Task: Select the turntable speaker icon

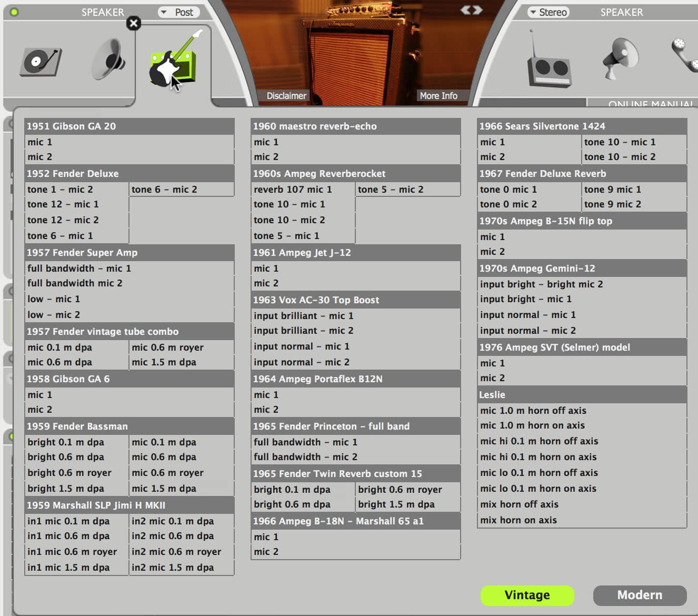Action: tap(41, 61)
